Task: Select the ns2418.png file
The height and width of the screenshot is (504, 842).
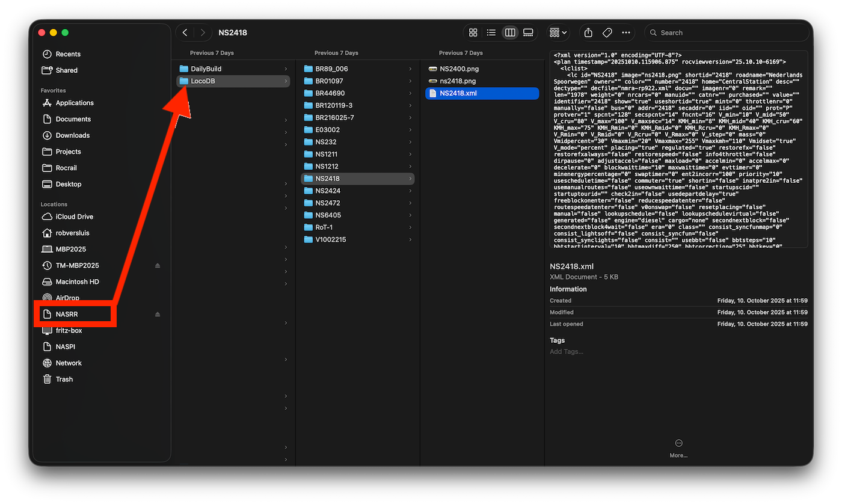Action: click(458, 81)
